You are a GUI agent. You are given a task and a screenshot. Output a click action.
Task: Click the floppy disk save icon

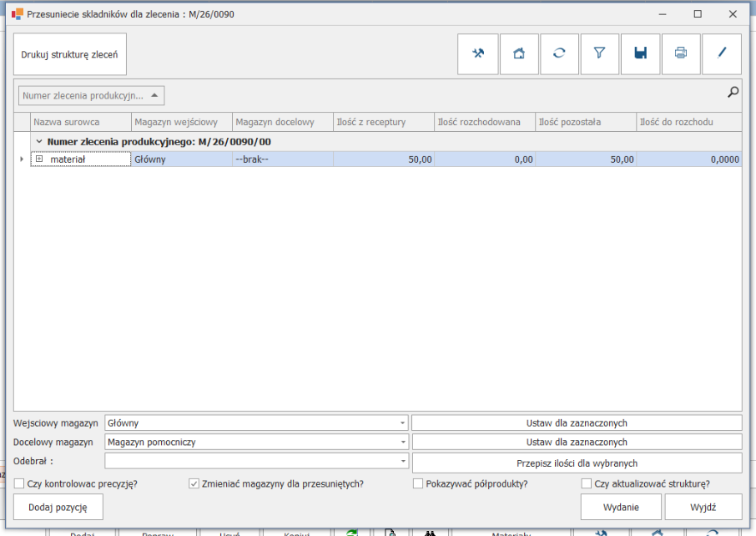click(640, 53)
